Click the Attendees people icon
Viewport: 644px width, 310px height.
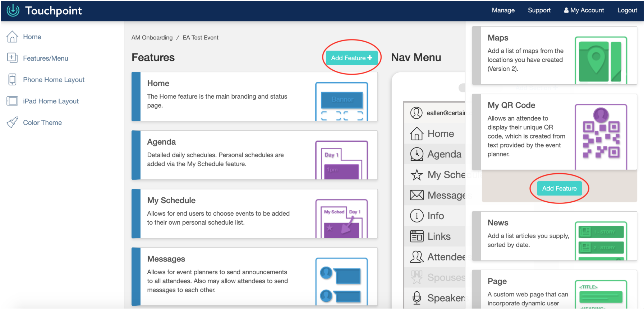pyautogui.click(x=417, y=257)
